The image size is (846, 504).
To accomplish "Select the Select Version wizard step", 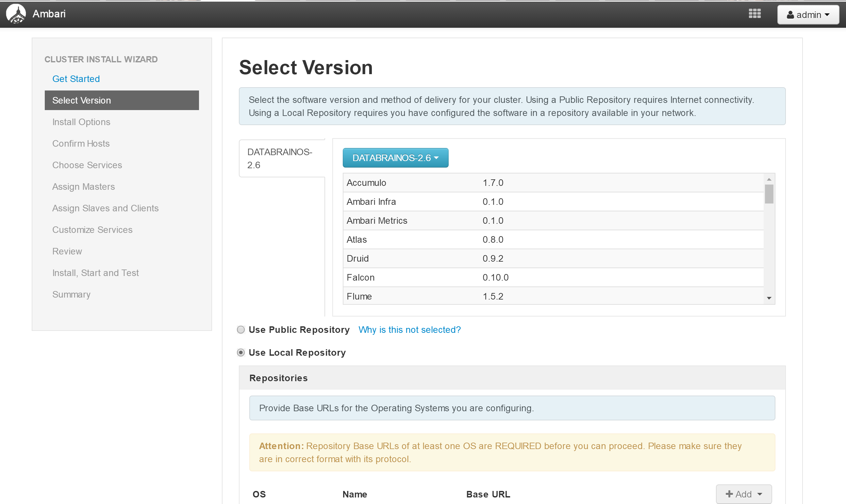I will pyautogui.click(x=122, y=100).
